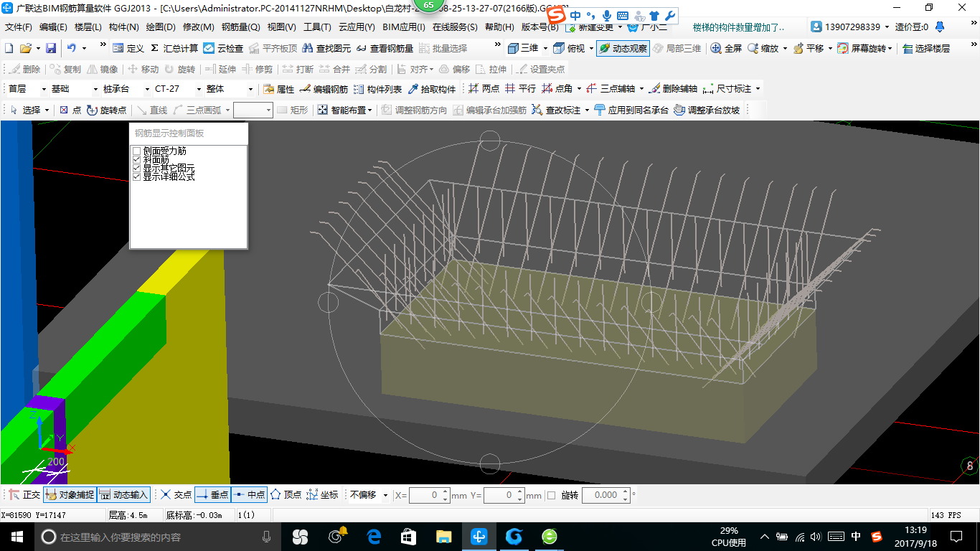Select 拾取构件 (pick component) eyedropper
Screen dimensions: 980x551
pyautogui.click(x=432, y=89)
